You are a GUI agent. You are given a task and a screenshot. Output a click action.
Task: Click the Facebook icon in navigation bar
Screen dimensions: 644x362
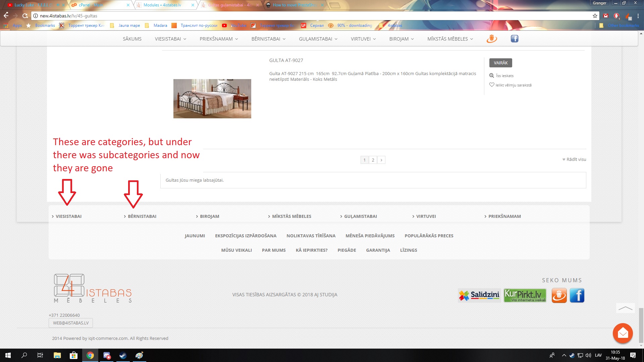tap(514, 39)
